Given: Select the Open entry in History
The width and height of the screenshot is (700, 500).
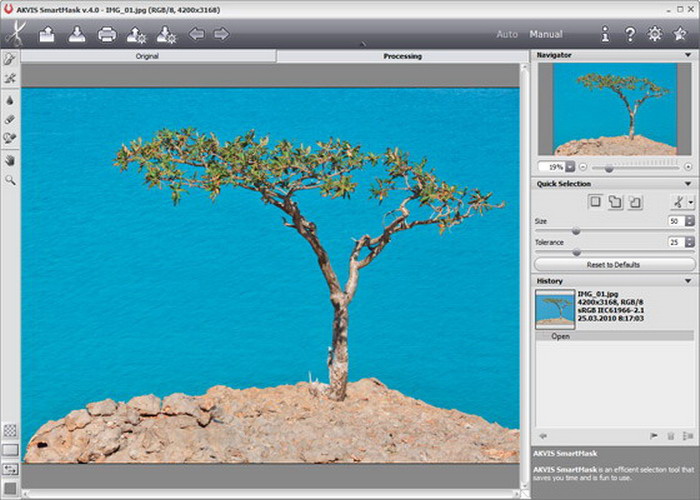Looking at the screenshot, I should pos(560,336).
